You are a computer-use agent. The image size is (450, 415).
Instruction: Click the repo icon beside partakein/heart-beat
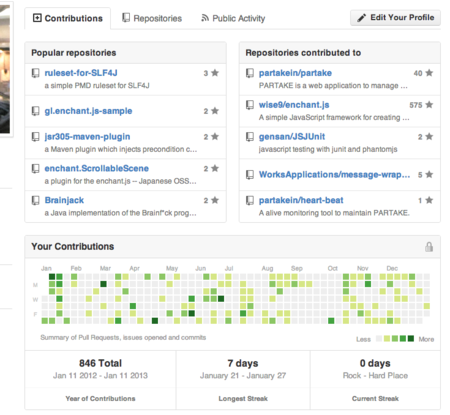coord(250,200)
